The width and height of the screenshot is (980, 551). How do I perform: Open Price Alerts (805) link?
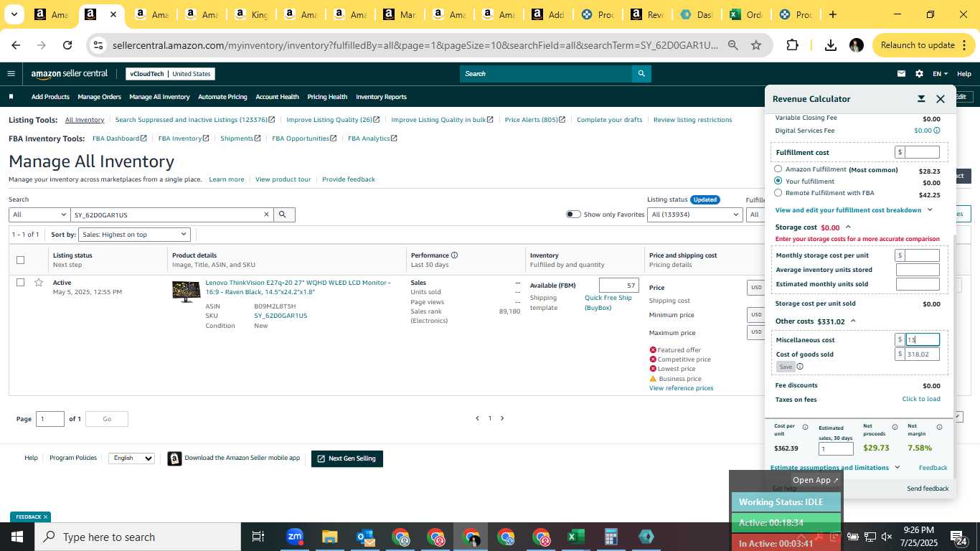pos(534,120)
